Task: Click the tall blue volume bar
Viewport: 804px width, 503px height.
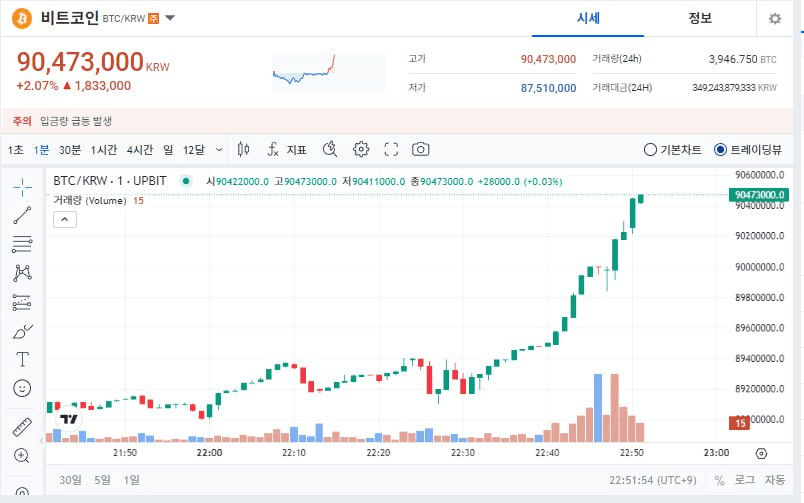Action: [598, 408]
